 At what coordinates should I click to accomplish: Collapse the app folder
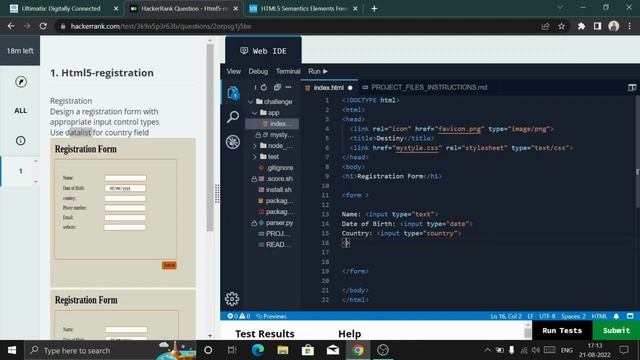click(255, 113)
